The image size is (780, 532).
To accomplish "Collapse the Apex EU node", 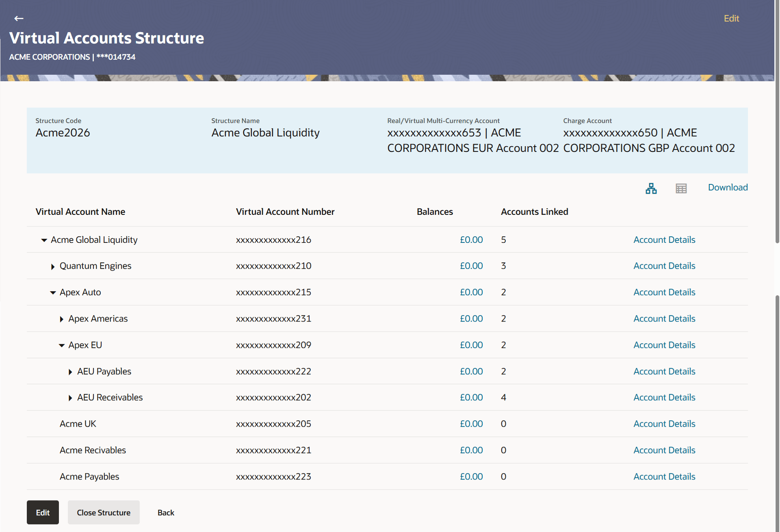I will pos(62,346).
